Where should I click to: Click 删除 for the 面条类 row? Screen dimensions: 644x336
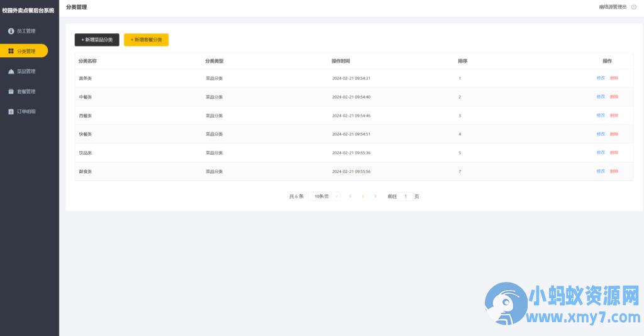614,78
